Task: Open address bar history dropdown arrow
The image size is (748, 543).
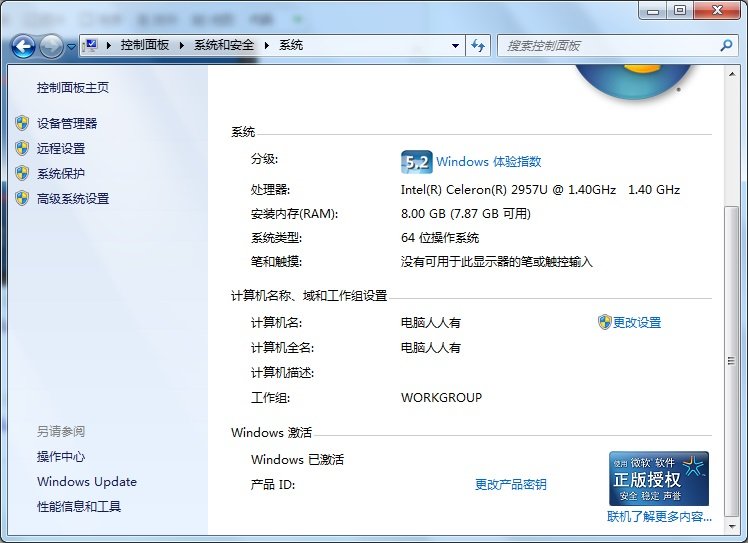Action: (x=456, y=46)
